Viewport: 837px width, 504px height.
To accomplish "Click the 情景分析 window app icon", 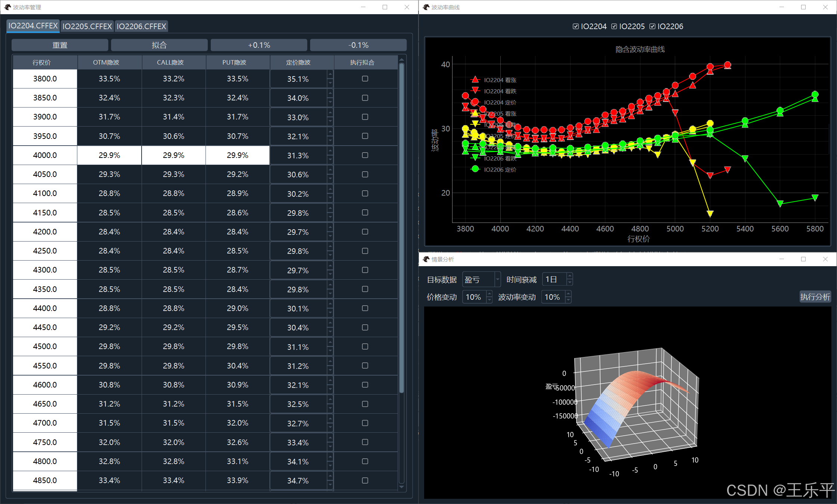I will click(x=426, y=259).
